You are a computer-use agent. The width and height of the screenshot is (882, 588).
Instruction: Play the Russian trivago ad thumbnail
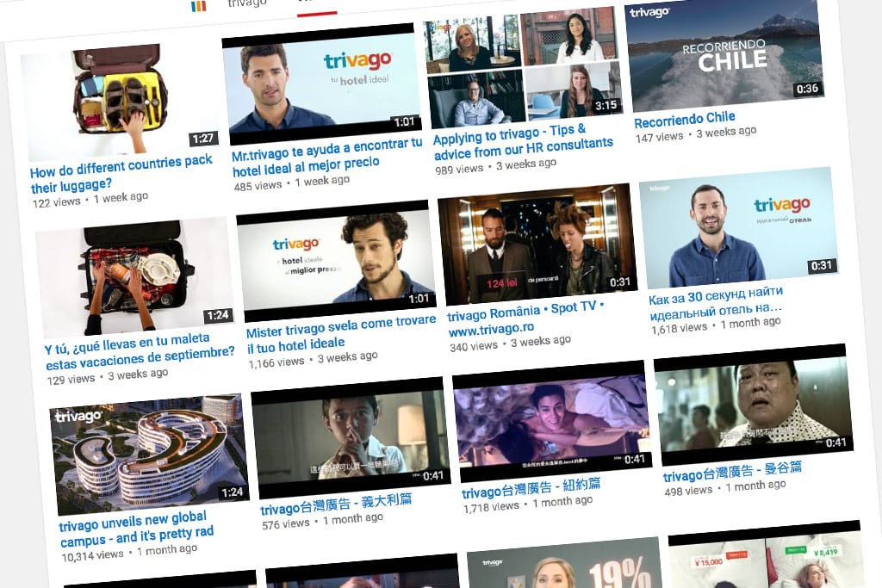point(739,227)
